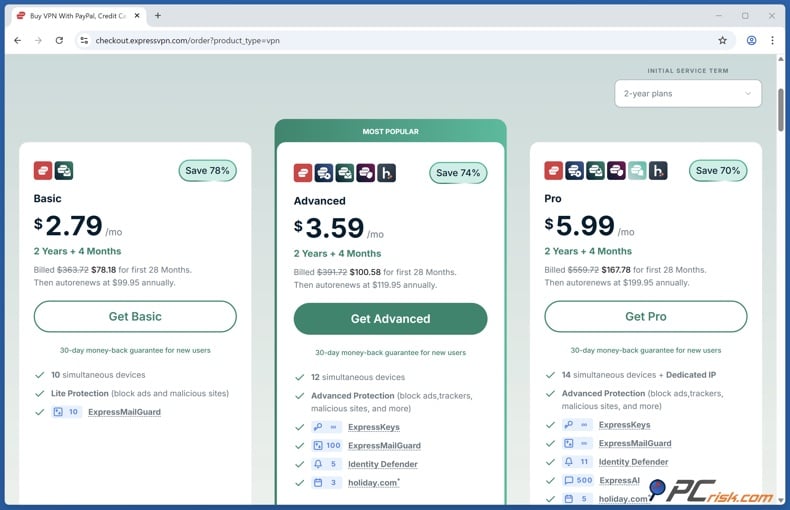Viewport: 790px width, 510px height.
Task: Click the browser forward arrow
Action: tap(38, 40)
